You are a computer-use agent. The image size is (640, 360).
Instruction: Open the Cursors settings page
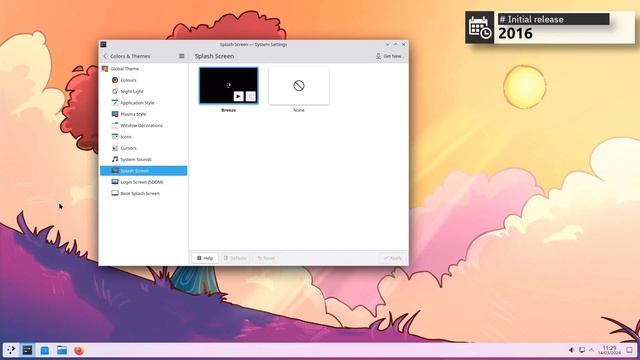click(144, 148)
